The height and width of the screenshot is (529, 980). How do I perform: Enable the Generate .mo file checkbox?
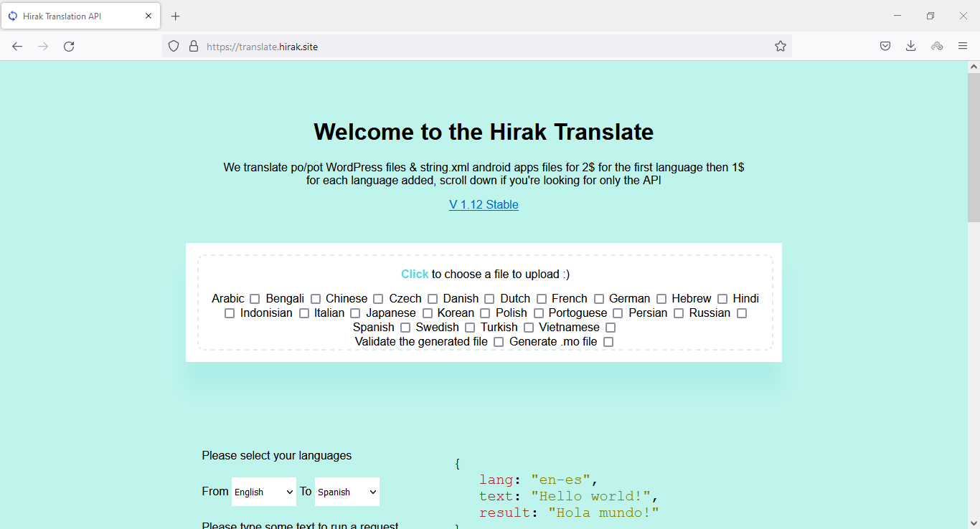[608, 342]
